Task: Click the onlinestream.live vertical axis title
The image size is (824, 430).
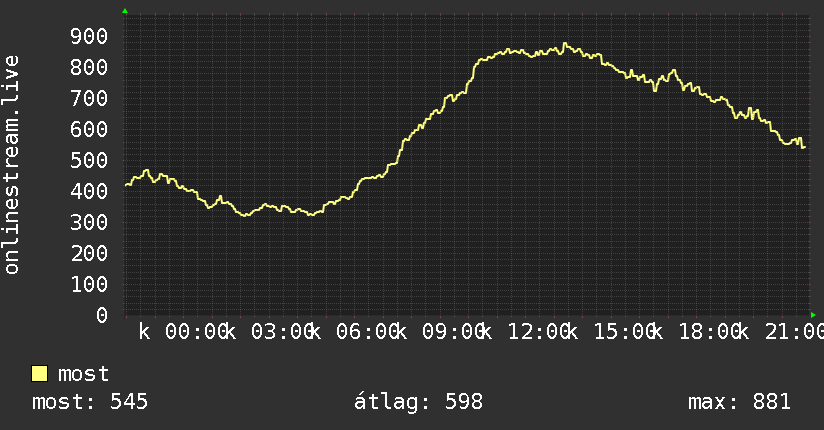Action: [12, 165]
